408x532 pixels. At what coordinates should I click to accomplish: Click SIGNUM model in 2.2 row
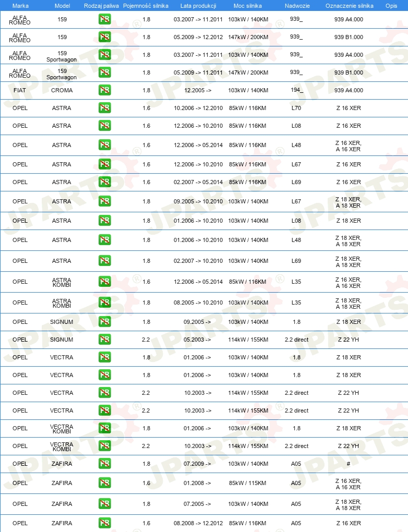coord(62,340)
